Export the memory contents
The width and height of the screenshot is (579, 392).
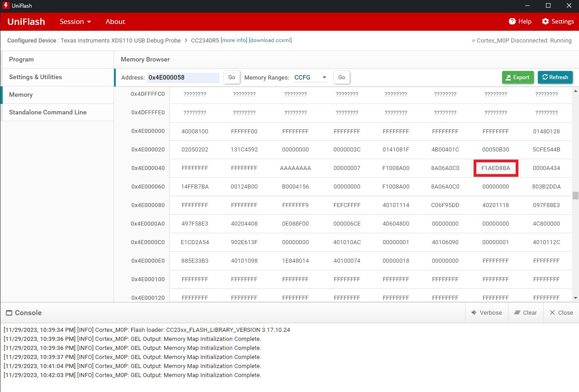(x=517, y=77)
